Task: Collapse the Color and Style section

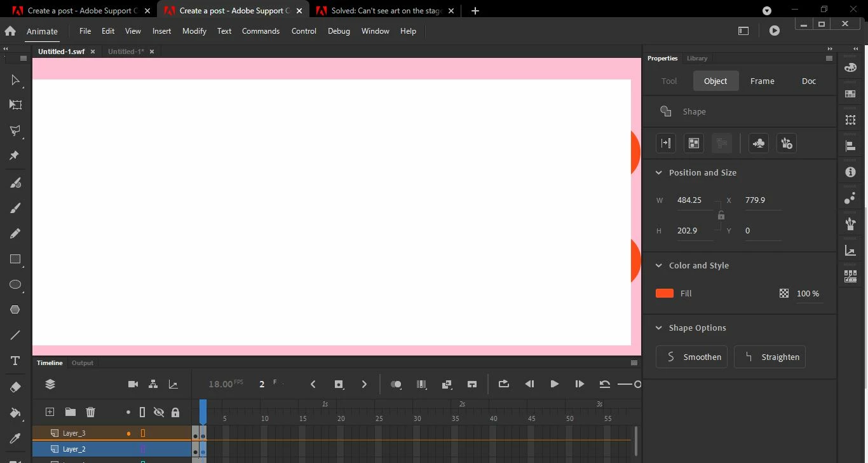Action: (658, 265)
